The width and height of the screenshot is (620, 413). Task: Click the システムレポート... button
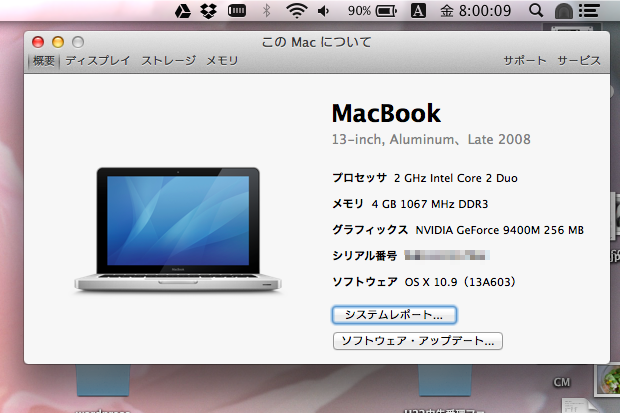pos(394,315)
